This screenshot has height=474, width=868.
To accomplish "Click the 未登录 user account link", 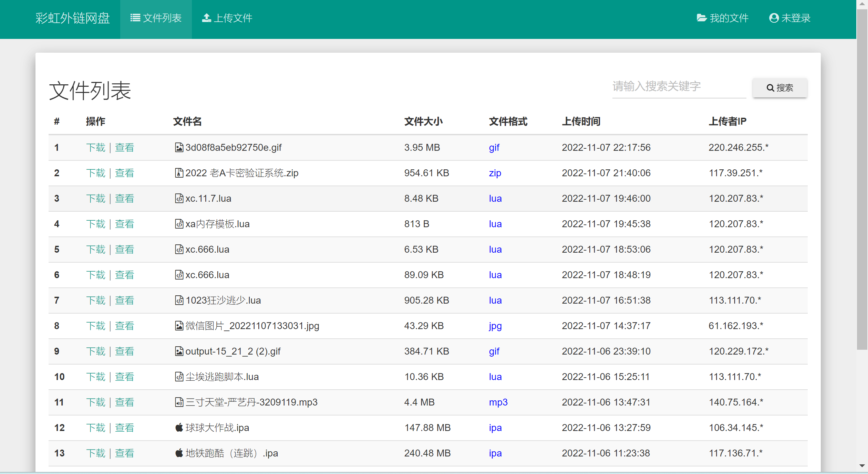I will [x=789, y=18].
